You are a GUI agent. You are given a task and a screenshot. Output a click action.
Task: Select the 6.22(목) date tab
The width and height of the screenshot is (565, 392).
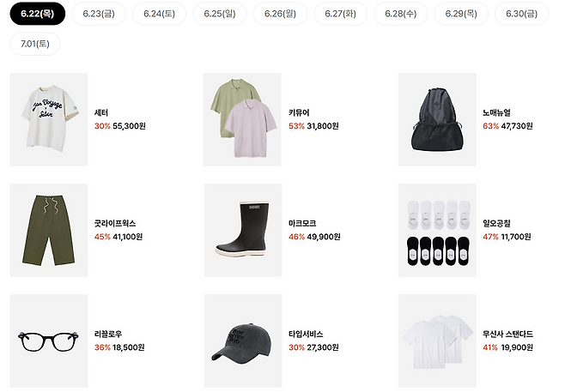click(x=38, y=14)
